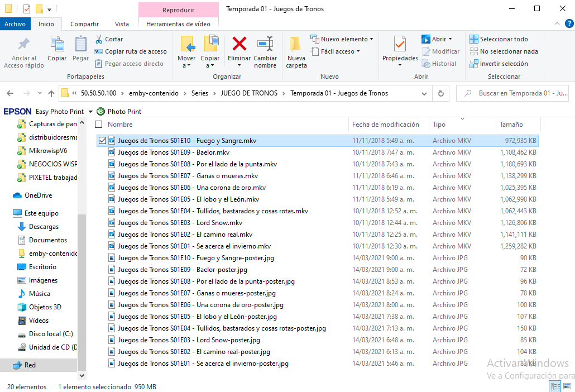Click Invertir selección button
Viewport: 575px width, 392px height.
tap(499, 64)
